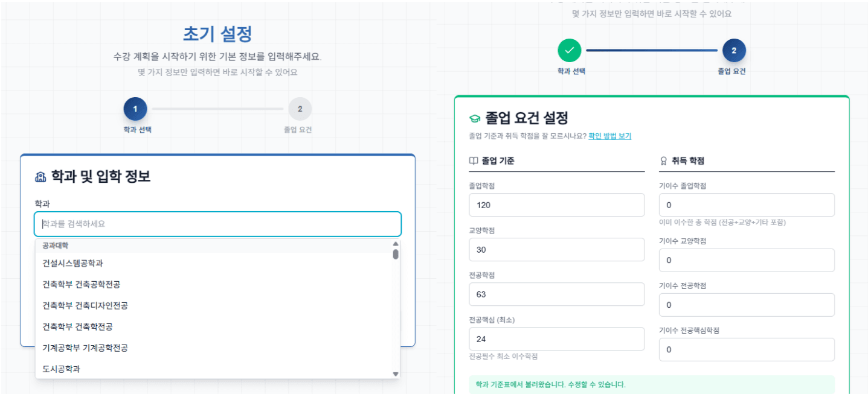Click the gray step 2 circle in left panel
Viewport: 868px width, 397px height.
[x=300, y=109]
